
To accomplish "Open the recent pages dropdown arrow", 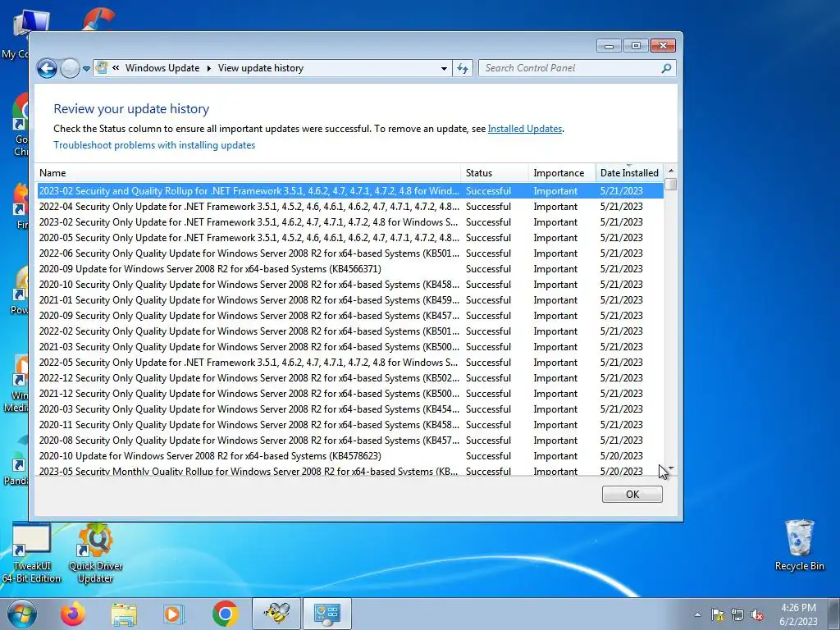I will pos(86,69).
